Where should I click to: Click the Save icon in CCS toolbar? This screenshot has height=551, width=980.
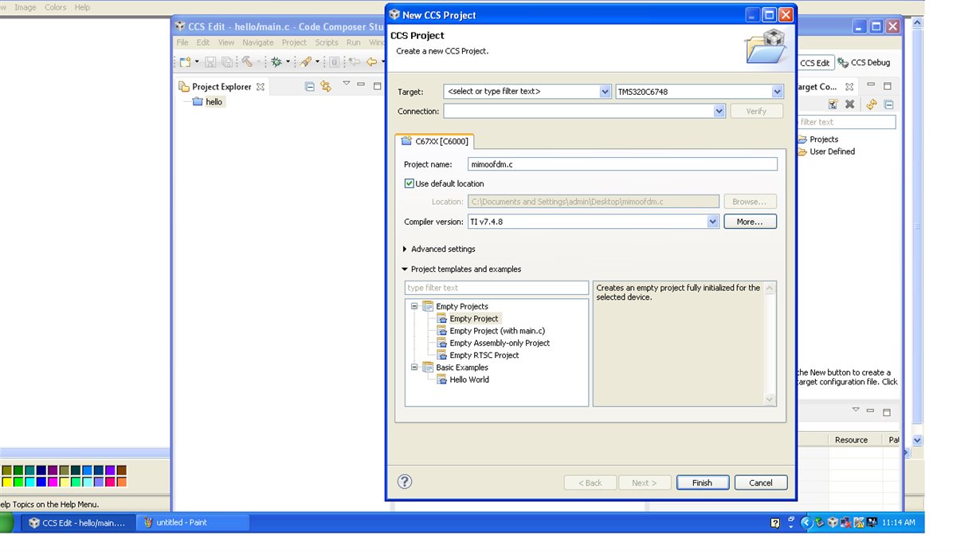[x=210, y=62]
